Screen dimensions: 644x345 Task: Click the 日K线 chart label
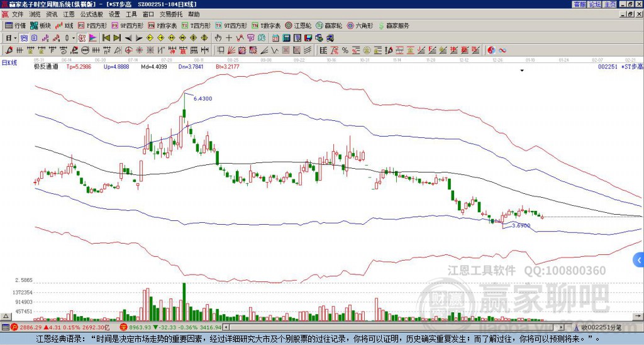(x=9, y=63)
